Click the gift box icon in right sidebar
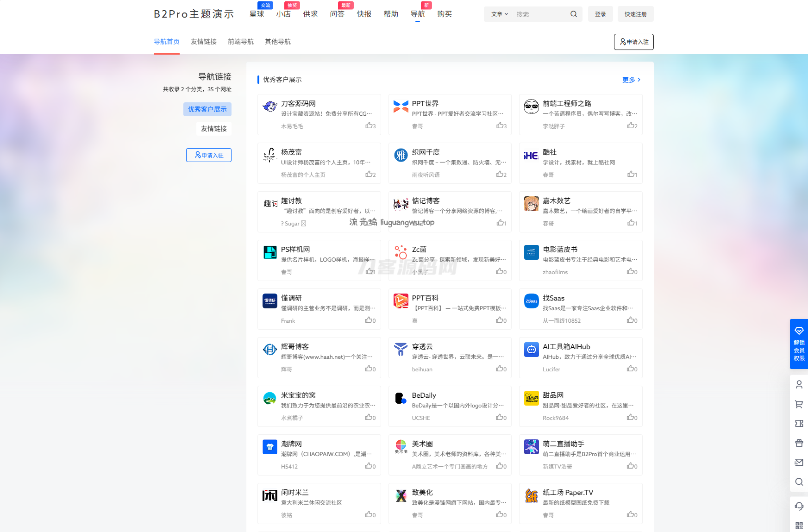Image resolution: width=808 pixels, height=532 pixels. click(x=799, y=443)
